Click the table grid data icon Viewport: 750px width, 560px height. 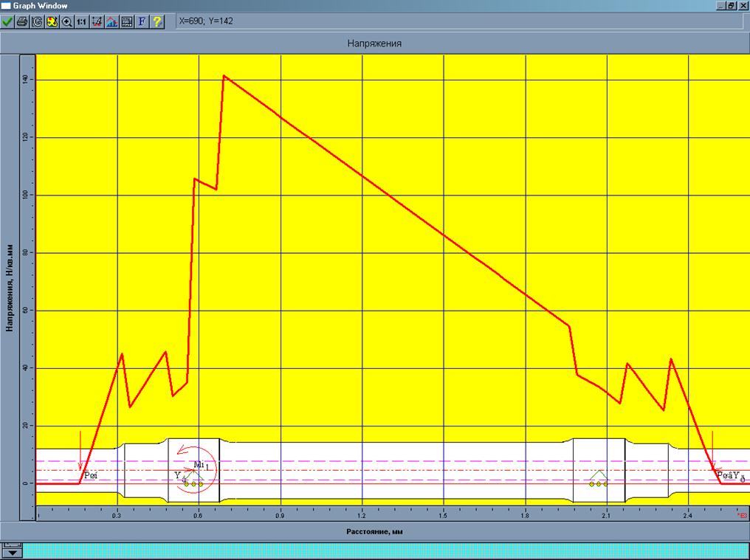[127, 21]
